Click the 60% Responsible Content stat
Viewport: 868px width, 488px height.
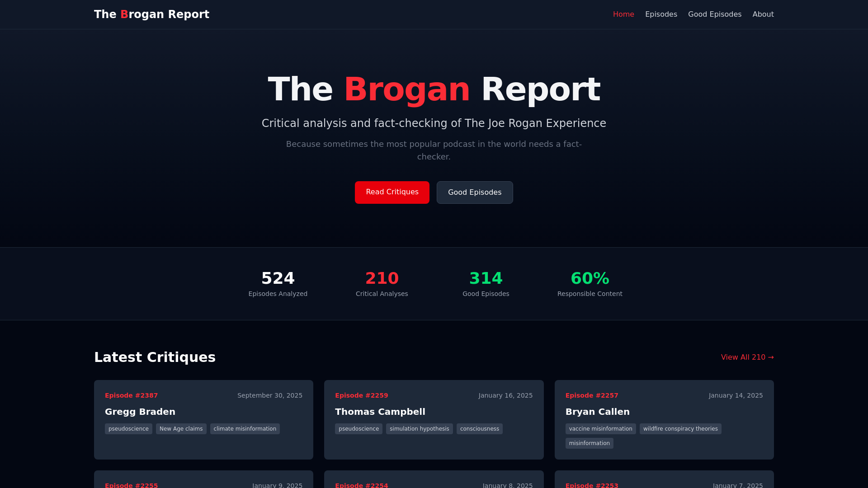click(590, 284)
